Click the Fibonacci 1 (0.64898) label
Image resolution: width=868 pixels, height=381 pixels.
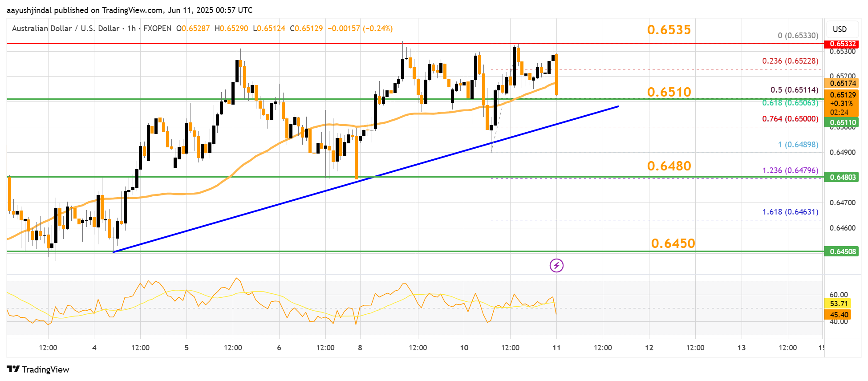coord(798,145)
